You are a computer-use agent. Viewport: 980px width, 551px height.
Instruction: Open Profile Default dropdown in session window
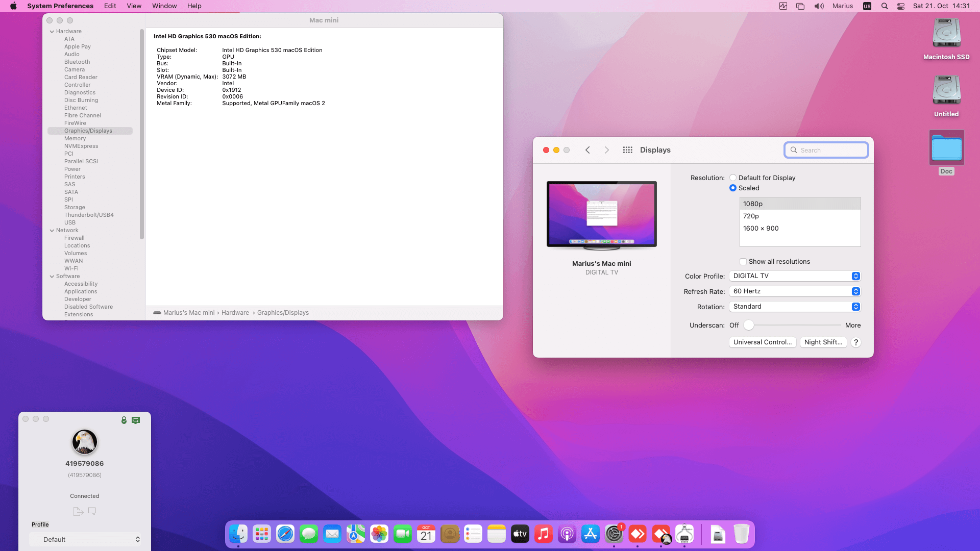tap(85, 539)
